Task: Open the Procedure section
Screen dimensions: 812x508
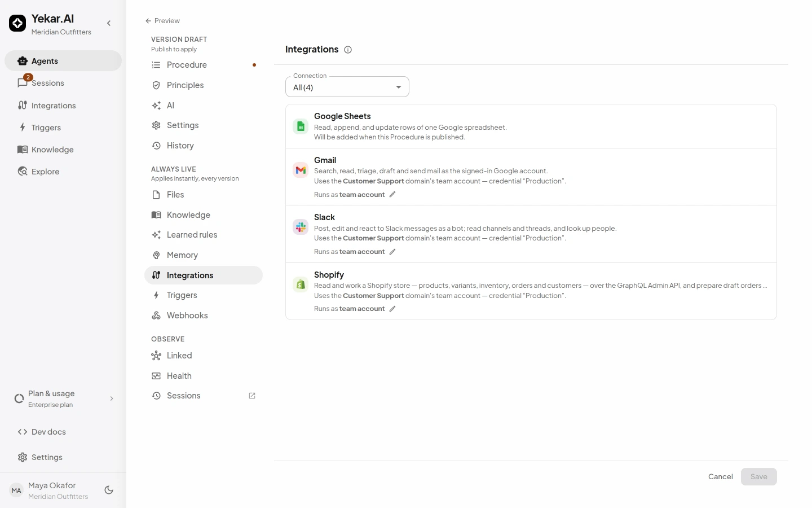Action: (204, 65)
